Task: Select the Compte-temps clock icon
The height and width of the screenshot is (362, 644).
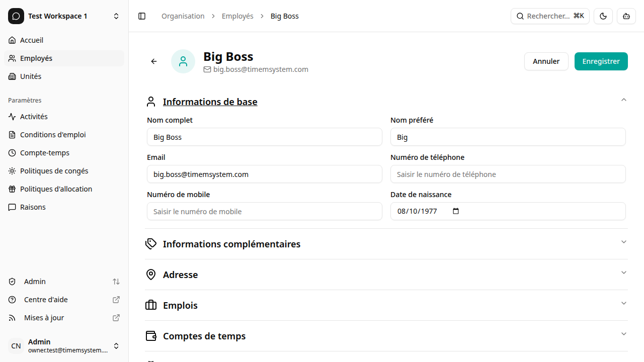Action: (x=12, y=152)
